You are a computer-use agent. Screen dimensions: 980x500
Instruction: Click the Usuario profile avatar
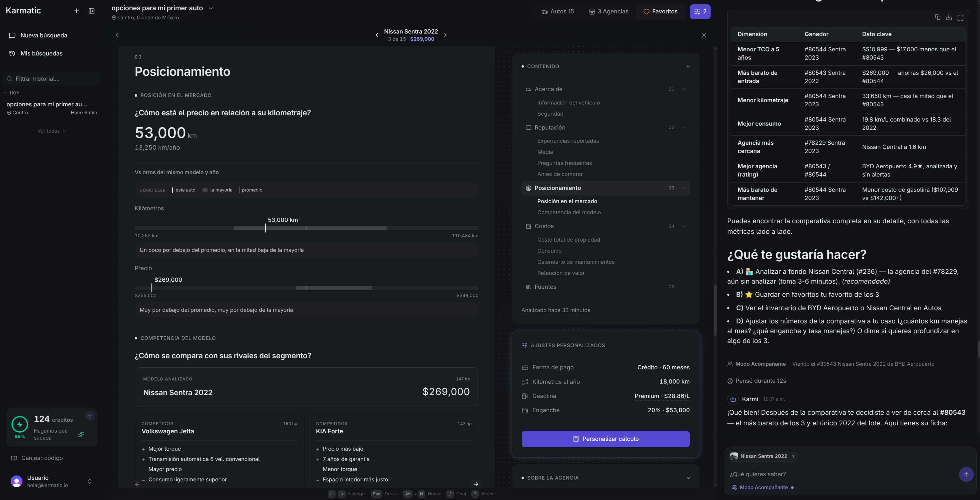click(16, 481)
